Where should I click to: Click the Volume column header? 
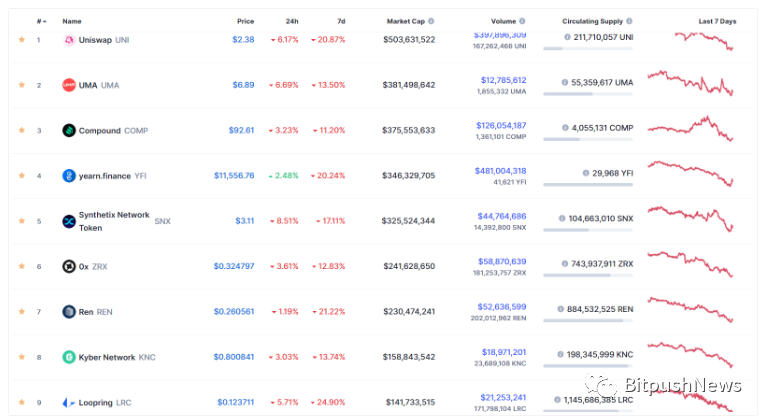[x=503, y=21]
